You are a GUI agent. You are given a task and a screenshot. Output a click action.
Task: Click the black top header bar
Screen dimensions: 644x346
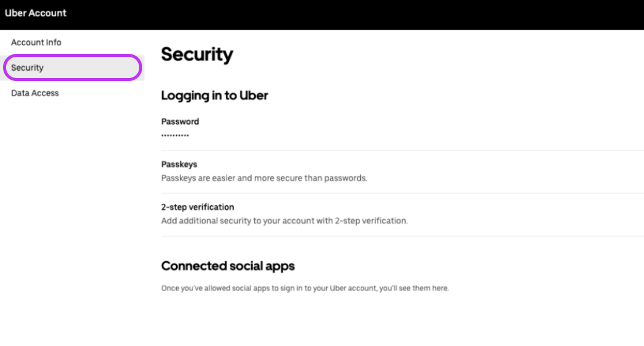point(363,15)
